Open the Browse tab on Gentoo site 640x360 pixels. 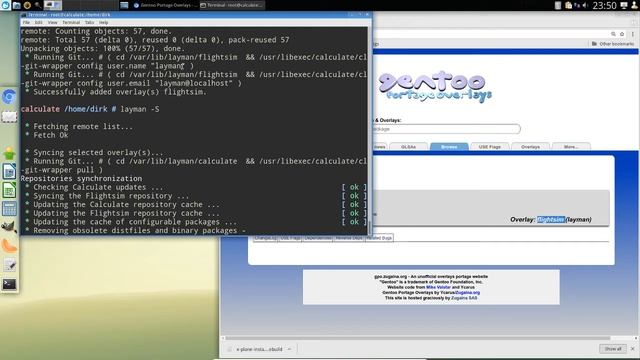[x=449, y=147]
